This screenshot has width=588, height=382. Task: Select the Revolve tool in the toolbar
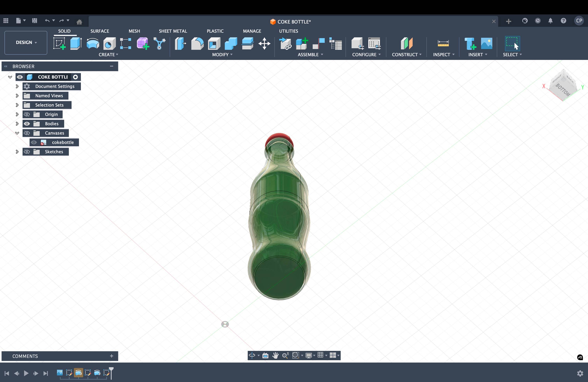coord(93,44)
